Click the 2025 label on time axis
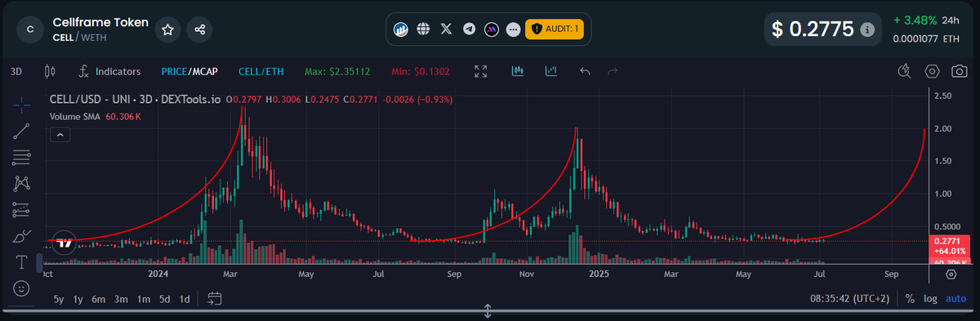Screen dimensions: 980x321 coord(599,275)
